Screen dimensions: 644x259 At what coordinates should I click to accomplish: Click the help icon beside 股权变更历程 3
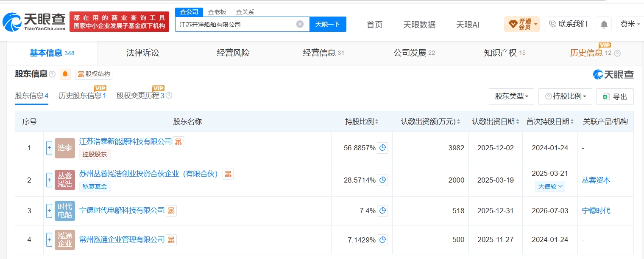pos(169,96)
